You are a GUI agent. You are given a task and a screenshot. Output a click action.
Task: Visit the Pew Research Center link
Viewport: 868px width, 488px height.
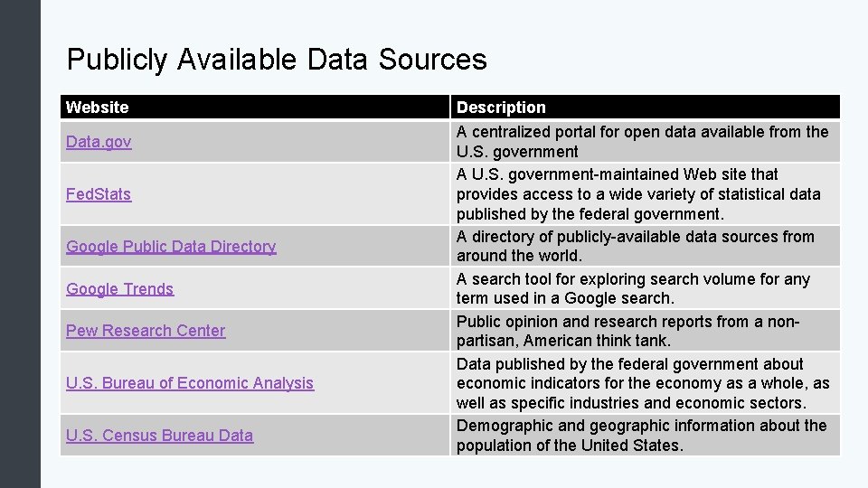[x=146, y=331]
